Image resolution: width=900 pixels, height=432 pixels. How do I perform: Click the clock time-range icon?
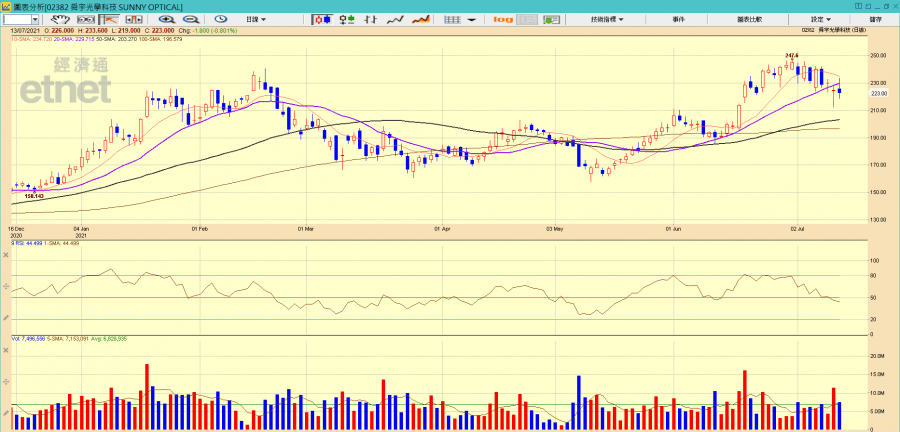click(220, 19)
